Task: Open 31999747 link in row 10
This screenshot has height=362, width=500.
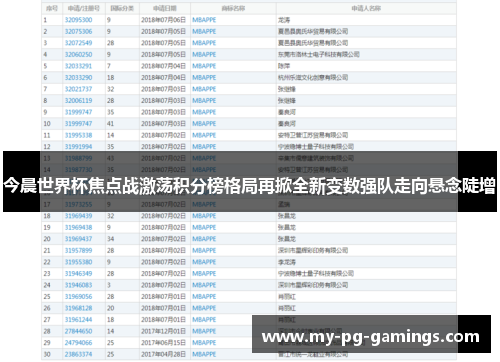Action: click(78, 124)
